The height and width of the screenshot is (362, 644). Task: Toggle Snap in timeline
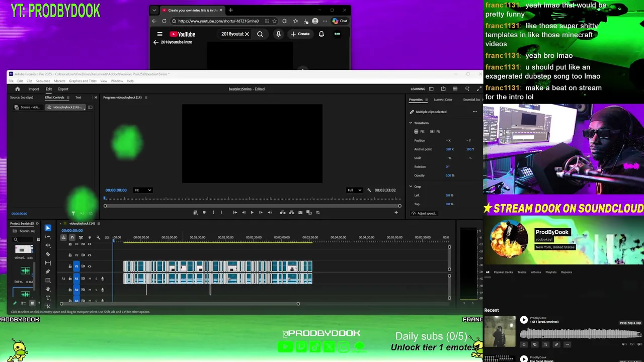(x=72, y=237)
